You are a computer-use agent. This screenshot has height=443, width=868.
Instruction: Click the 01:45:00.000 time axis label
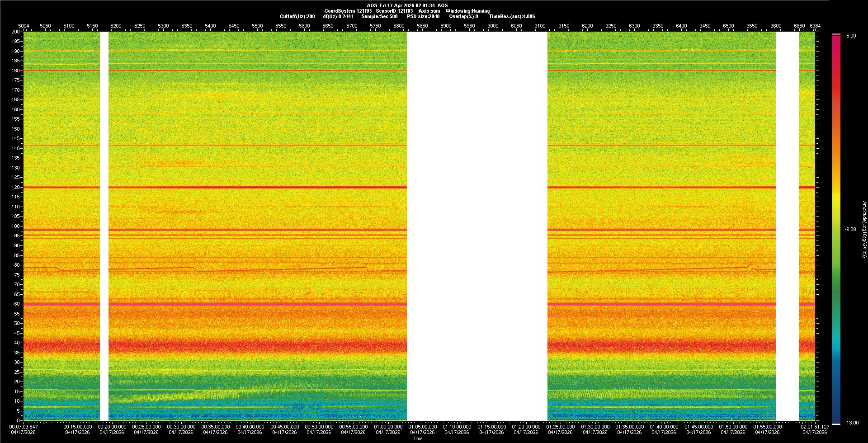click(698, 427)
